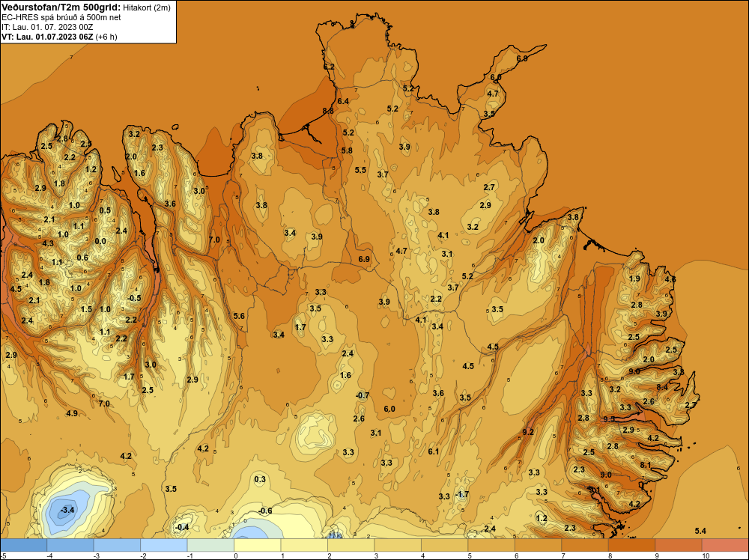This screenshot has height=560, width=749.
Task: Click the temperature value "5.5"
Action: [360, 170]
